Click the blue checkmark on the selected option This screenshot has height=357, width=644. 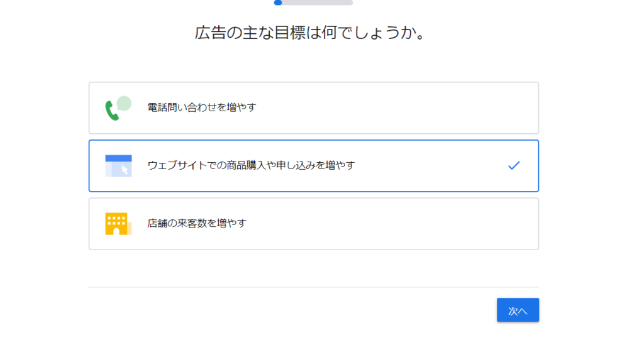tap(514, 165)
